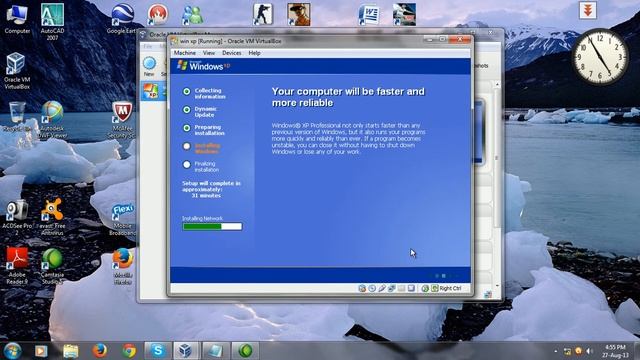Click Snapshots button in VirtualBox Manager
Image resolution: width=640 pixels, height=360 pixels.
point(481,65)
